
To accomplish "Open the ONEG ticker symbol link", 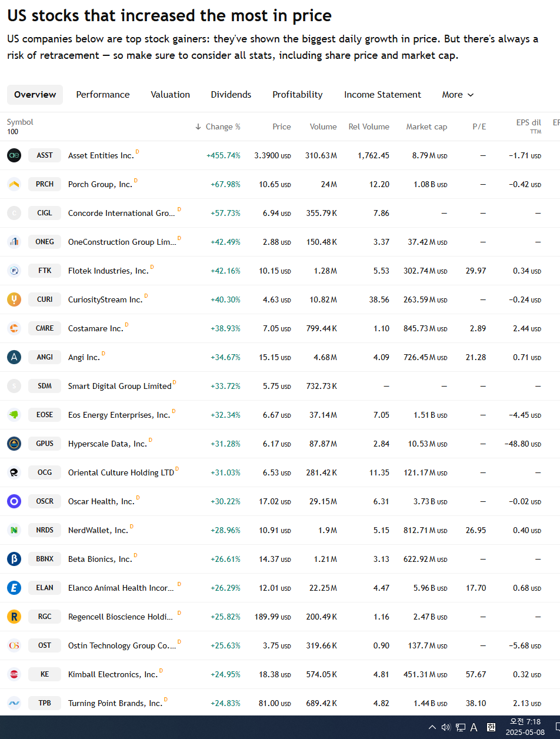I will click(45, 242).
